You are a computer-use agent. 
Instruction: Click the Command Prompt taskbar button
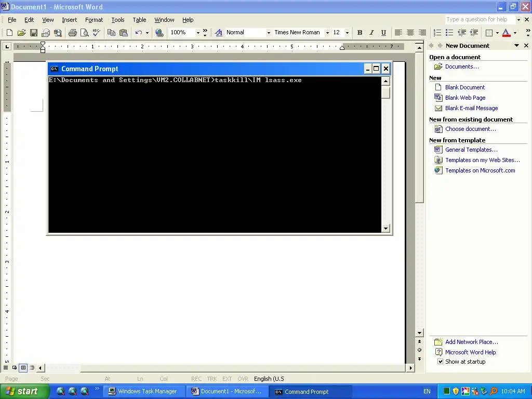(x=311, y=392)
